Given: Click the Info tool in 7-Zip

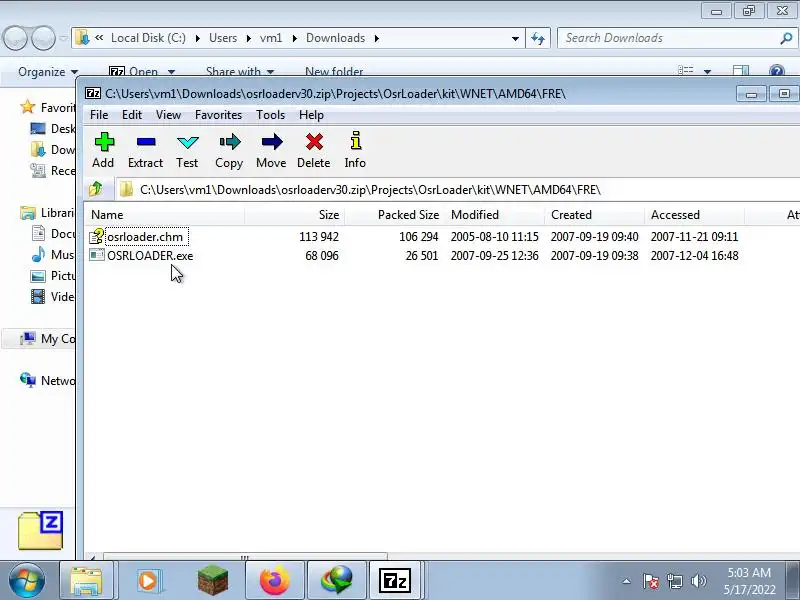Looking at the screenshot, I should (355, 150).
